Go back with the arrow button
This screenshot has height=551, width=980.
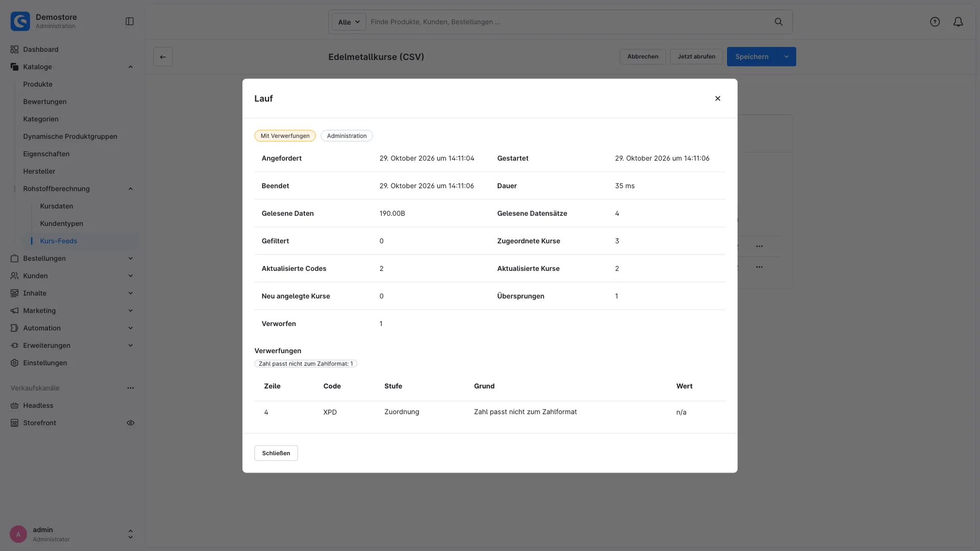click(163, 57)
